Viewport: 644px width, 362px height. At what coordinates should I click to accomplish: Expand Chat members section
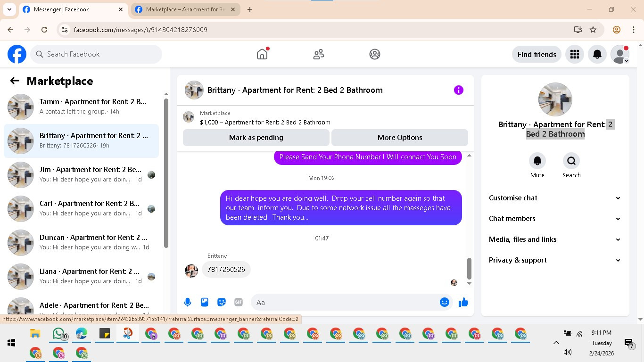click(555, 219)
